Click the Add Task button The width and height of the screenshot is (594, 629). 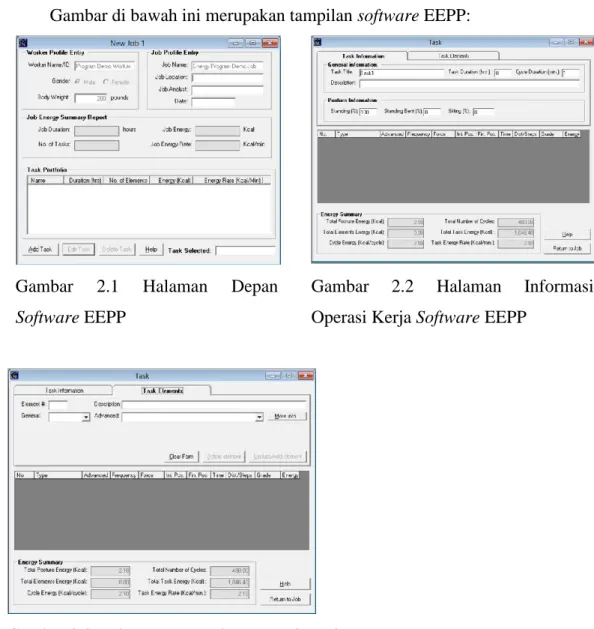click(x=40, y=249)
